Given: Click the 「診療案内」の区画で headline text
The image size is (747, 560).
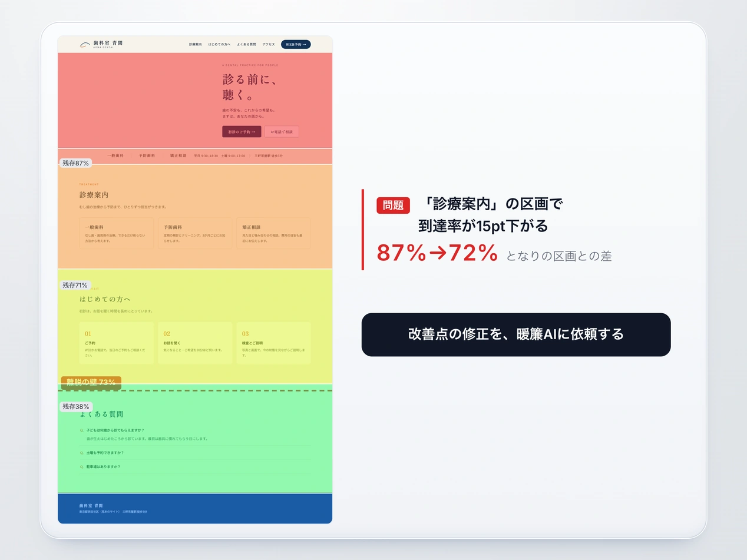Looking at the screenshot, I should click(493, 204).
